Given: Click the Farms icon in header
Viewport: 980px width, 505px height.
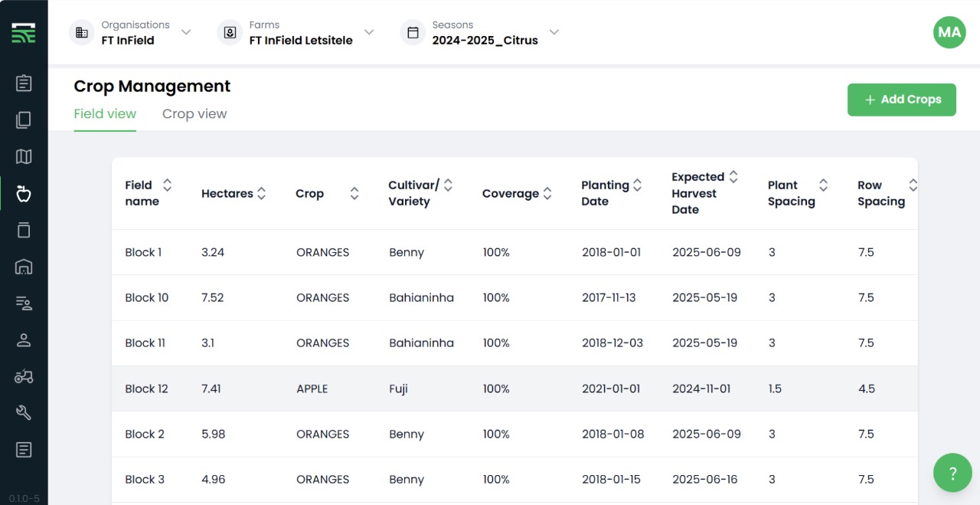Looking at the screenshot, I should click(x=230, y=33).
